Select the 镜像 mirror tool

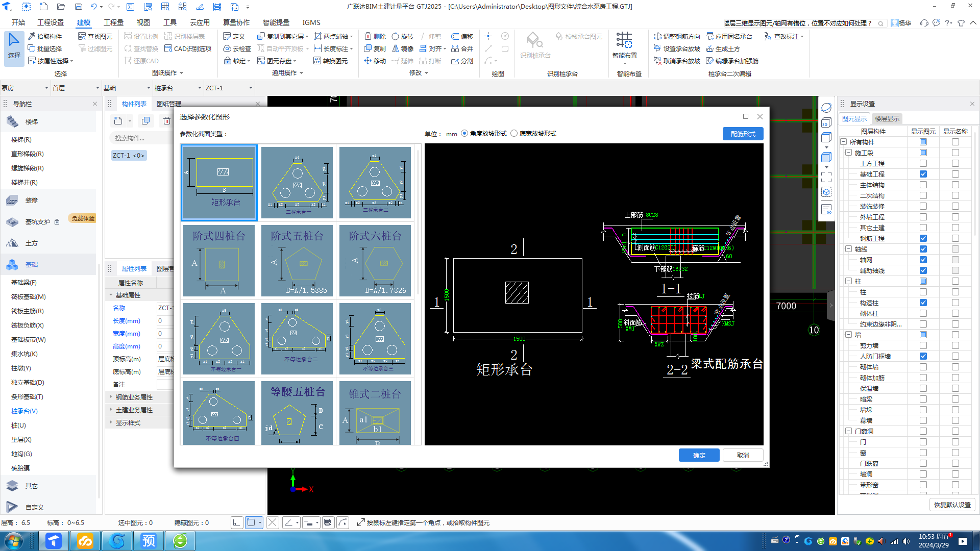pyautogui.click(x=403, y=48)
